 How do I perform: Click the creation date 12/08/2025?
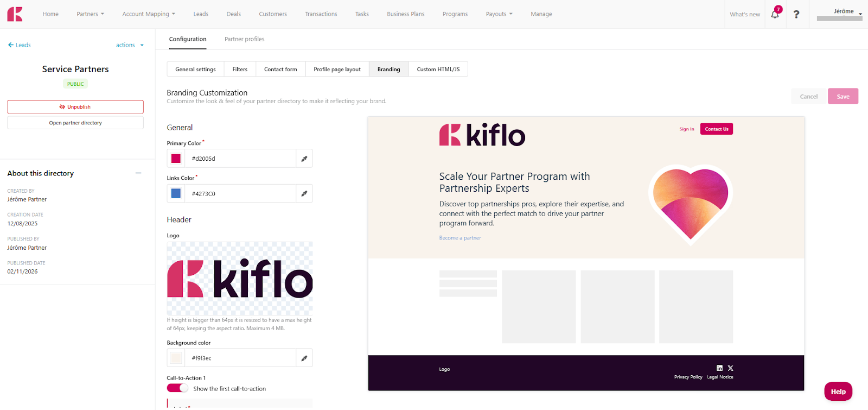coord(22,224)
